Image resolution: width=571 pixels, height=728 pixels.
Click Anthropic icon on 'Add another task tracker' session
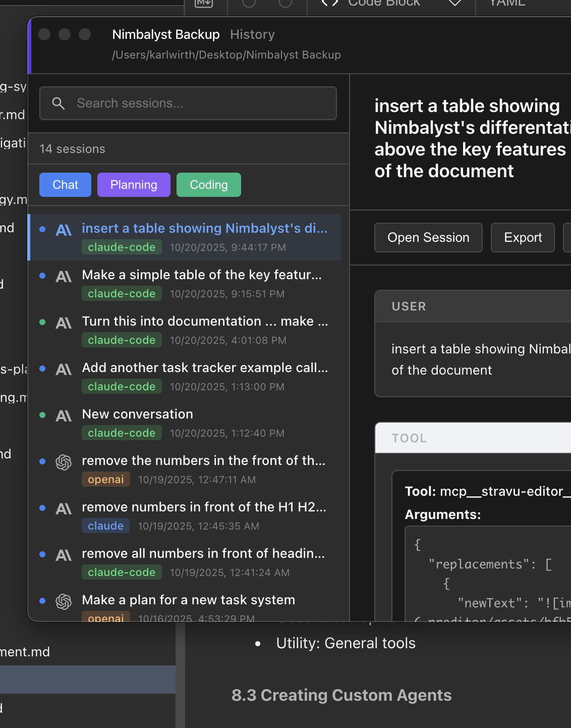pyautogui.click(x=64, y=370)
